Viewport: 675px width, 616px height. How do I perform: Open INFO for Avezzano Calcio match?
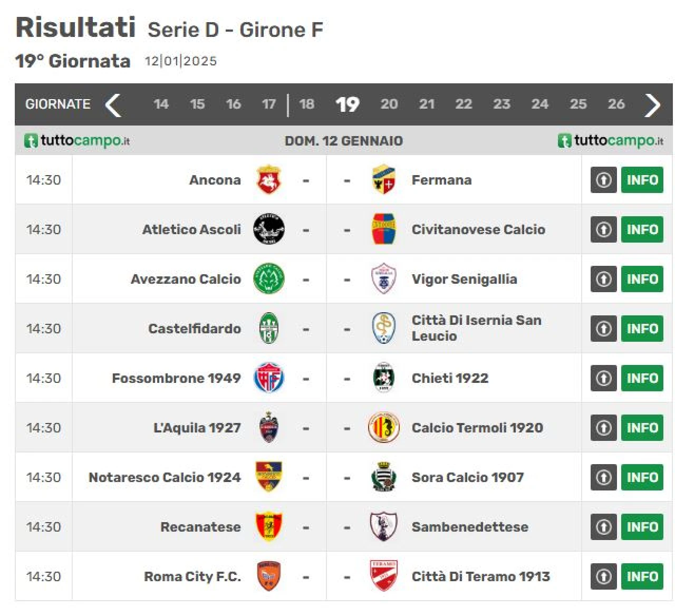[642, 279]
